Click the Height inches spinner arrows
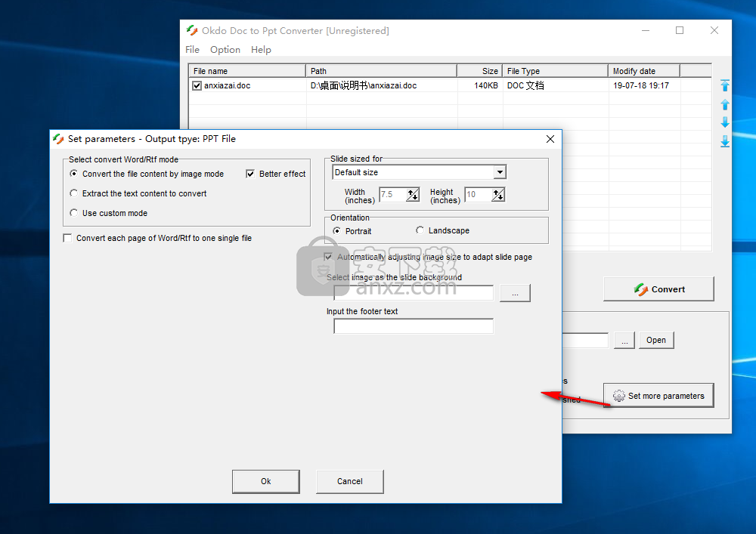Screen dimensions: 756x534 (497, 195)
